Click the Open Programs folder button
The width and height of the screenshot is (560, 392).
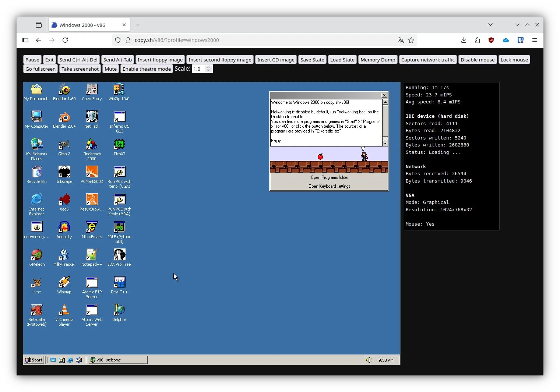pyautogui.click(x=329, y=177)
